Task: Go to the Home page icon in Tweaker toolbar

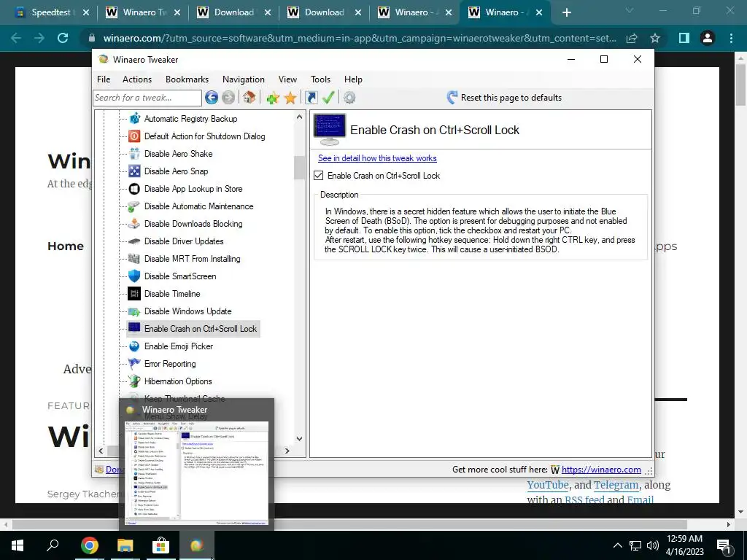Action: coord(249,98)
